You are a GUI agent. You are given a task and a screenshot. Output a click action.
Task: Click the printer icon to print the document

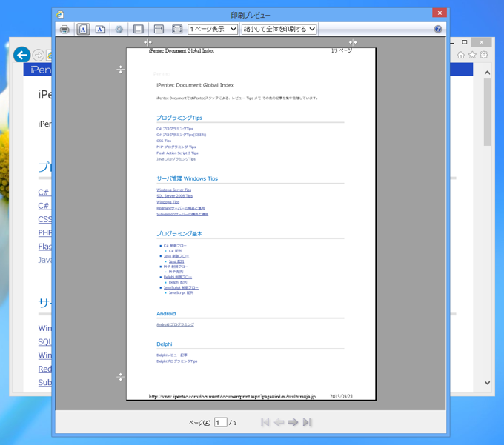point(64,29)
